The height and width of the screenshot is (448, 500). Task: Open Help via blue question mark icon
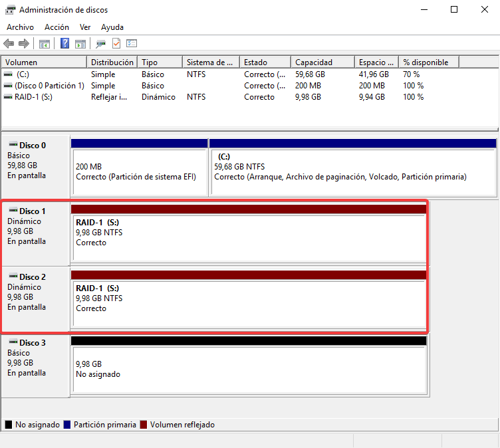65,44
